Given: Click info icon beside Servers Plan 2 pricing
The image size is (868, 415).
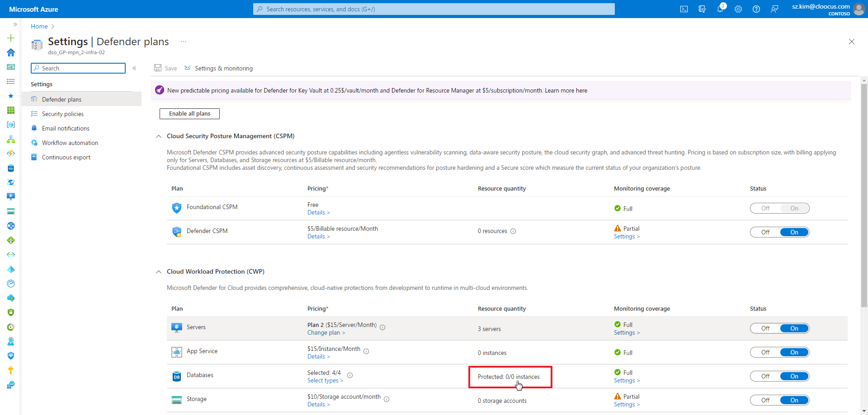Looking at the screenshot, I should (x=382, y=327).
